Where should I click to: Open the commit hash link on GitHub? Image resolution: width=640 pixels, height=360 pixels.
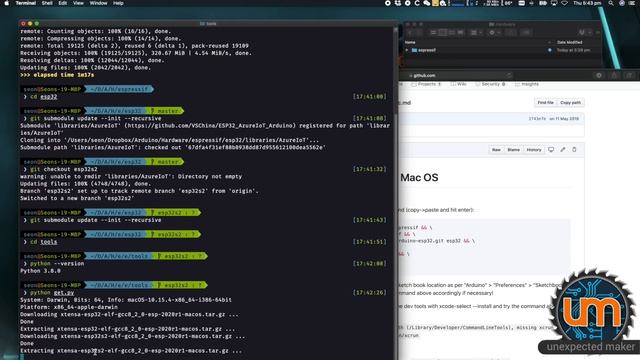point(537,119)
